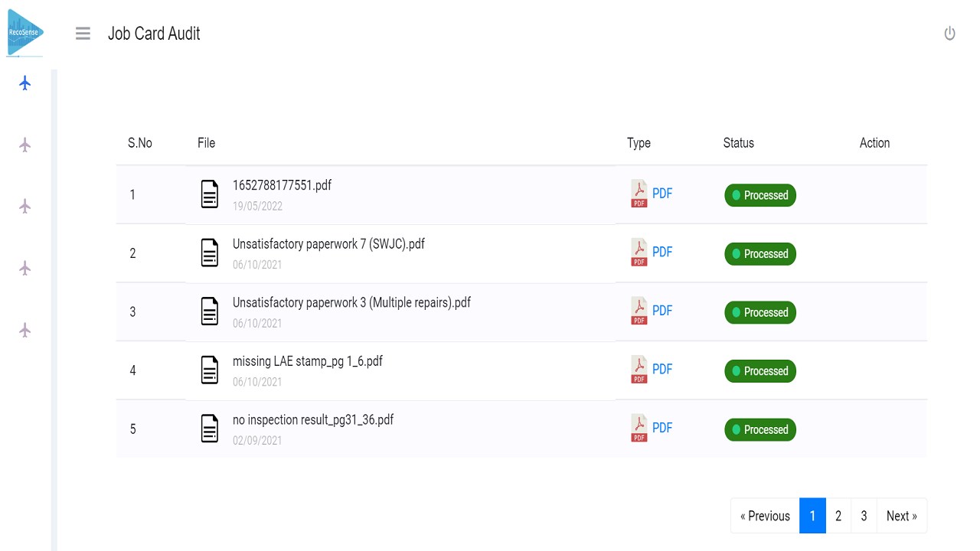Click Processed status badge in row 4
This screenshot has width=980, height=551.
click(x=760, y=371)
